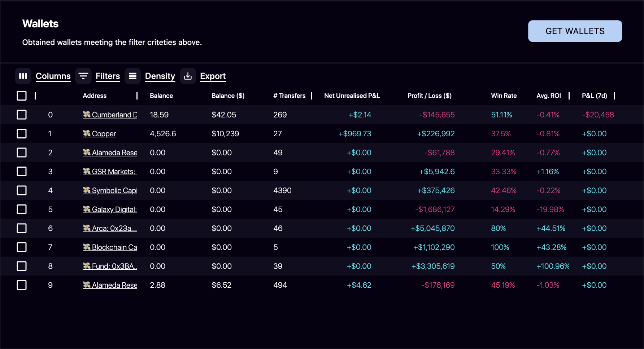
Task: Check the box for row 9
Action: click(22, 285)
